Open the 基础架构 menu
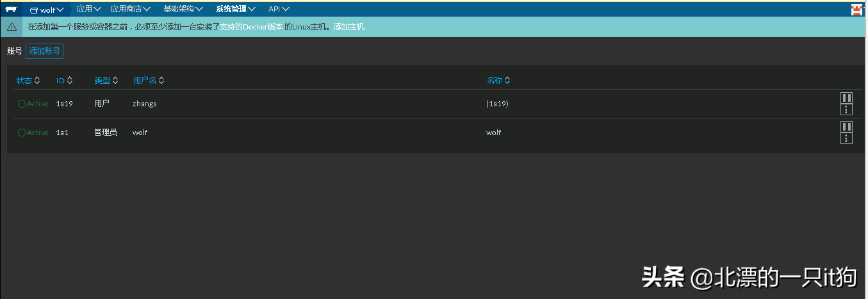Screen dimensions: 868x299 tap(183, 10)
